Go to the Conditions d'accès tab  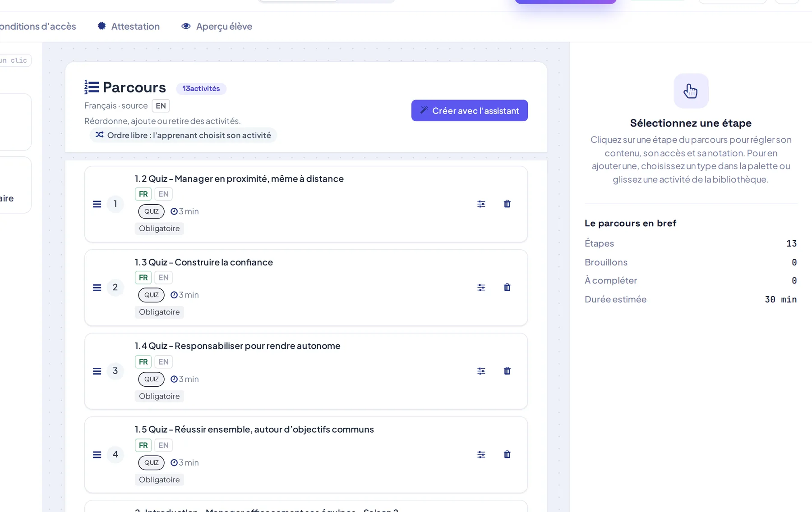[x=38, y=26]
